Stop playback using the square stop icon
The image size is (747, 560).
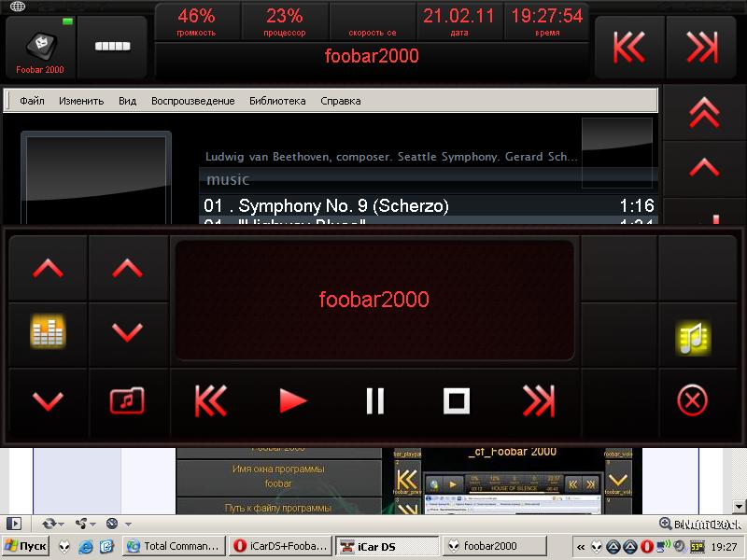click(x=456, y=401)
